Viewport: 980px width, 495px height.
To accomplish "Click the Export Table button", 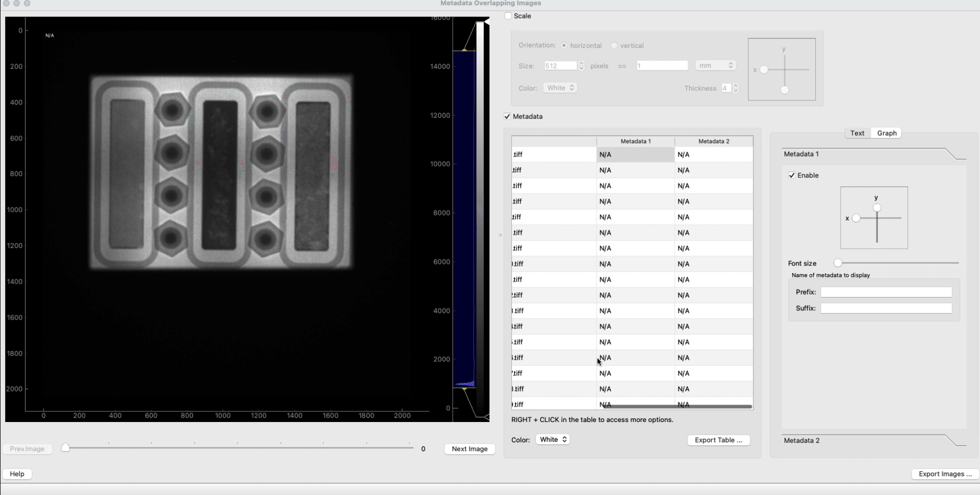I will 718,440.
